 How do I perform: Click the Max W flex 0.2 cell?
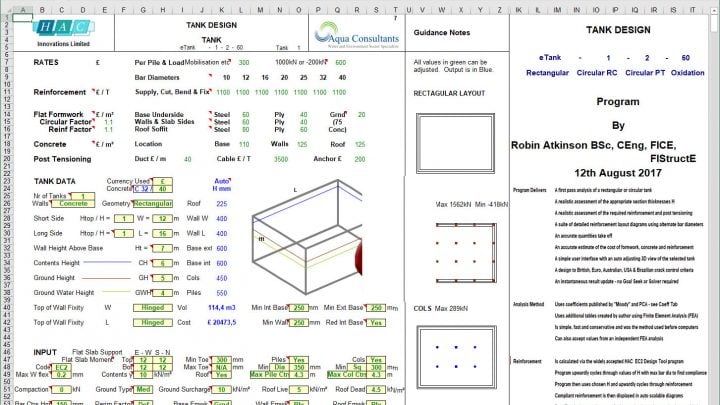pyautogui.click(x=61, y=375)
